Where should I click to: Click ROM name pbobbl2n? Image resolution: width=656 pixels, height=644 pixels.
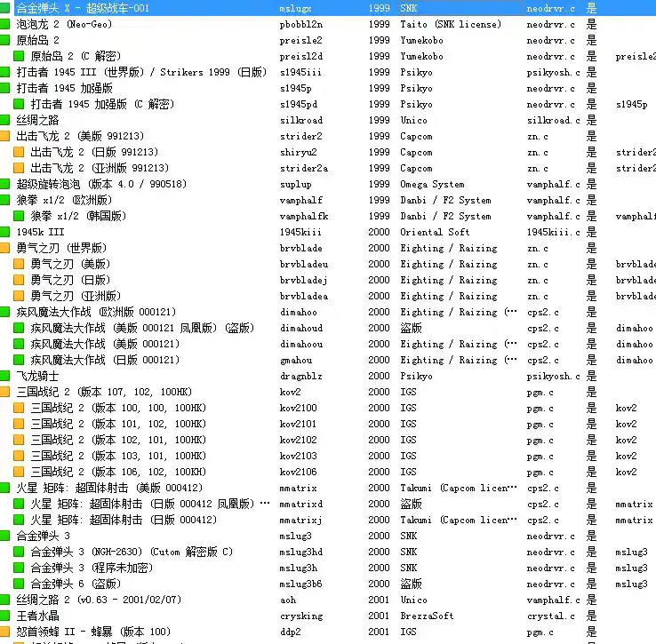pos(301,24)
